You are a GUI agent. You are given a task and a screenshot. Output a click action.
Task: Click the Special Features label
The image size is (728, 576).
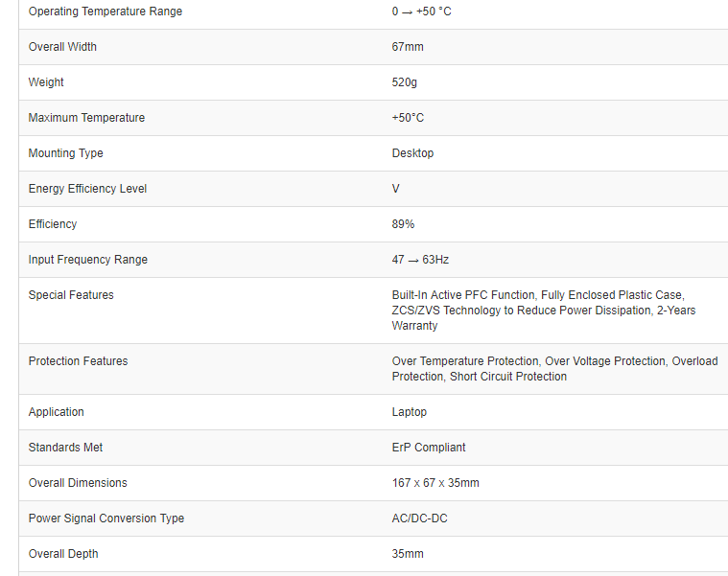coord(71,295)
